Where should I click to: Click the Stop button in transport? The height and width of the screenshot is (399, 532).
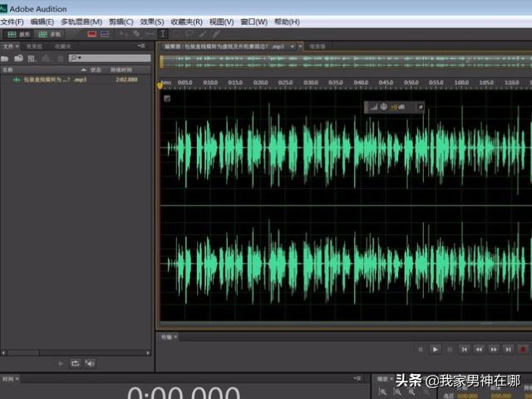point(421,349)
